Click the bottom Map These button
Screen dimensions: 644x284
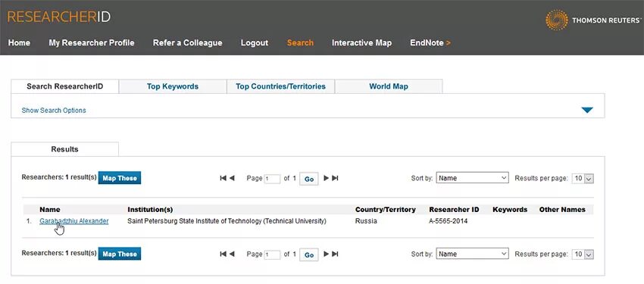(x=120, y=254)
